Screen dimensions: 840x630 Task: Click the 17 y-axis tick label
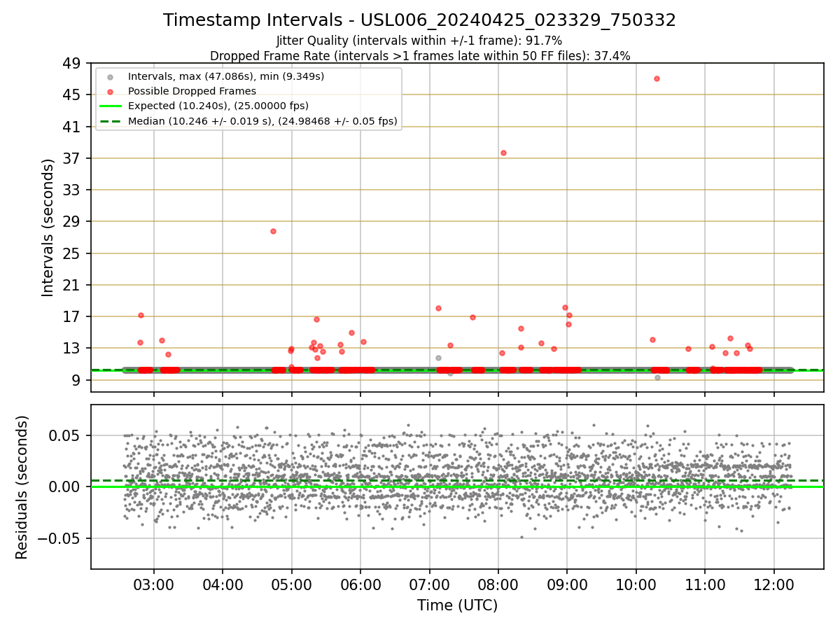(x=73, y=317)
